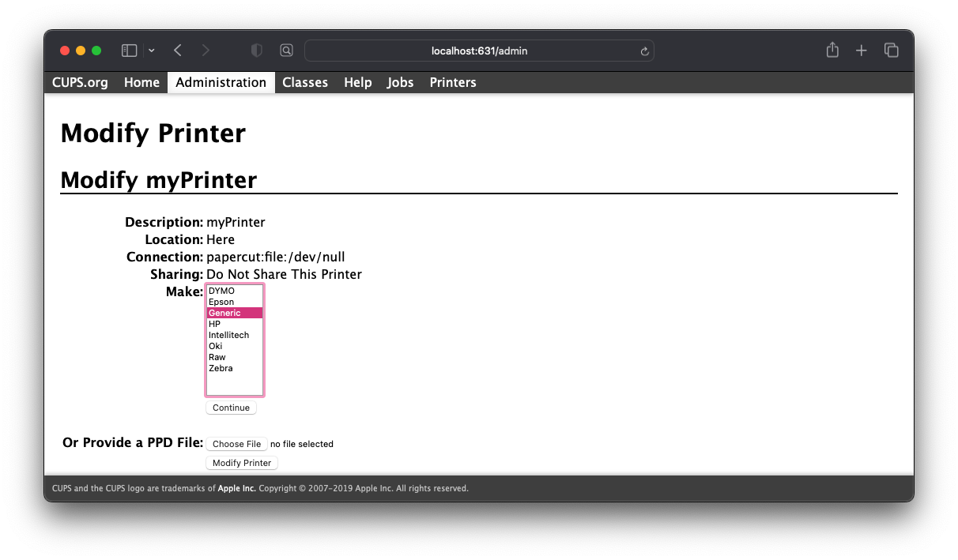The image size is (958, 560).
Task: Open the Share icon in the toolbar
Action: [x=832, y=50]
